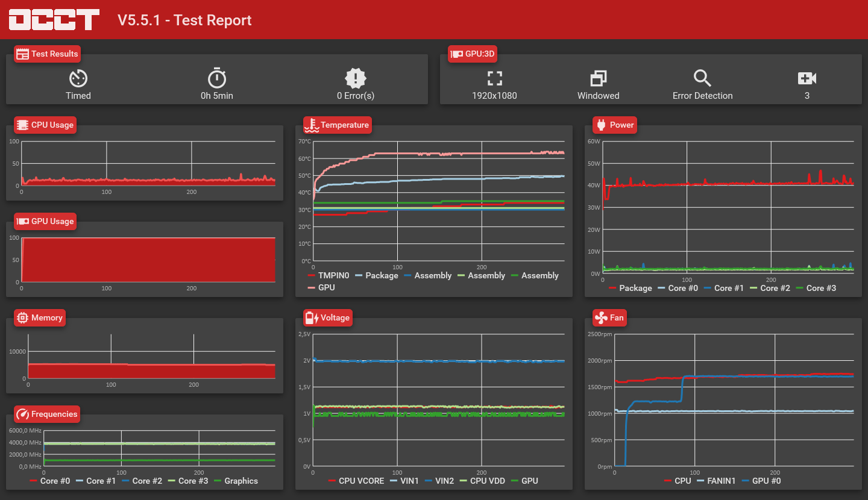
Task: Hide Graphics series in Frequencies legend
Action: pyautogui.click(x=236, y=481)
